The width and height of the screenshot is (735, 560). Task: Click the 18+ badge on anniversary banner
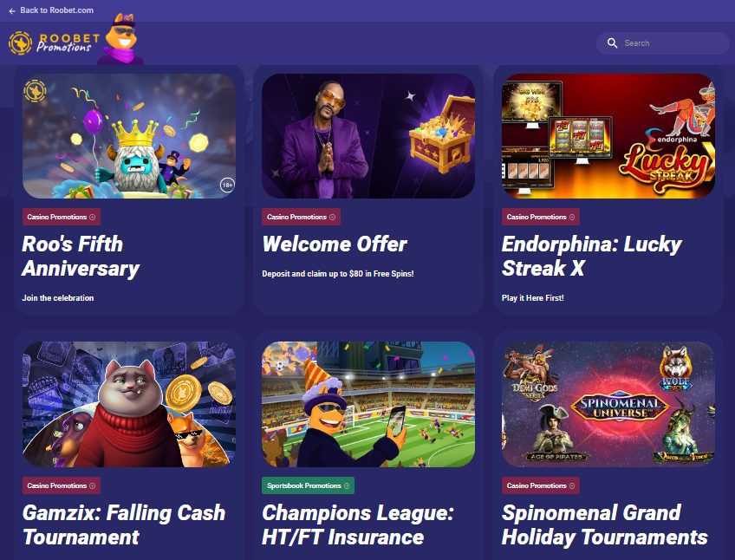coord(227,185)
